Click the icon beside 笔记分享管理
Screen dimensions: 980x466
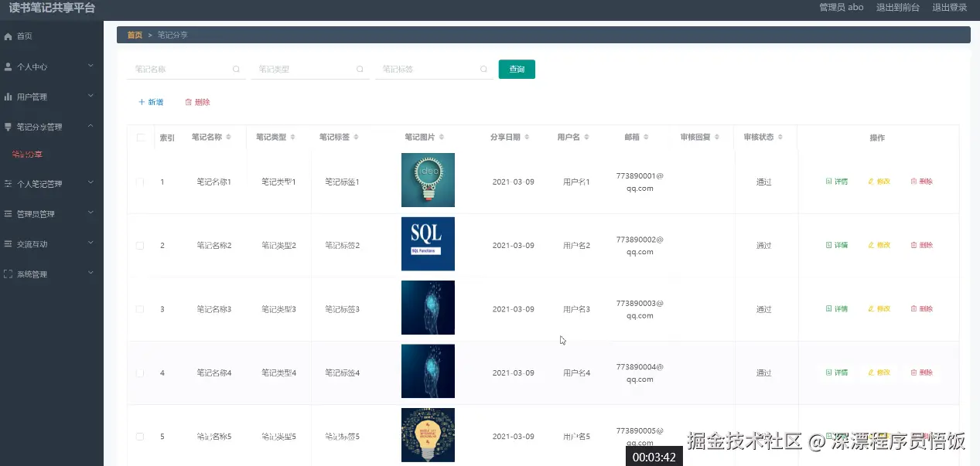click(9, 126)
